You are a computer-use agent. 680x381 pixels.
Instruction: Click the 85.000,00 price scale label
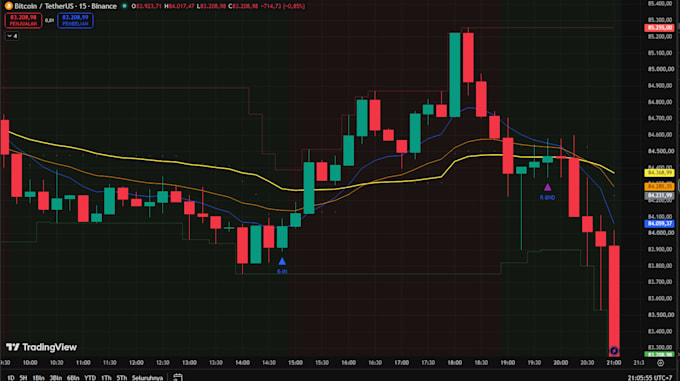[660, 69]
